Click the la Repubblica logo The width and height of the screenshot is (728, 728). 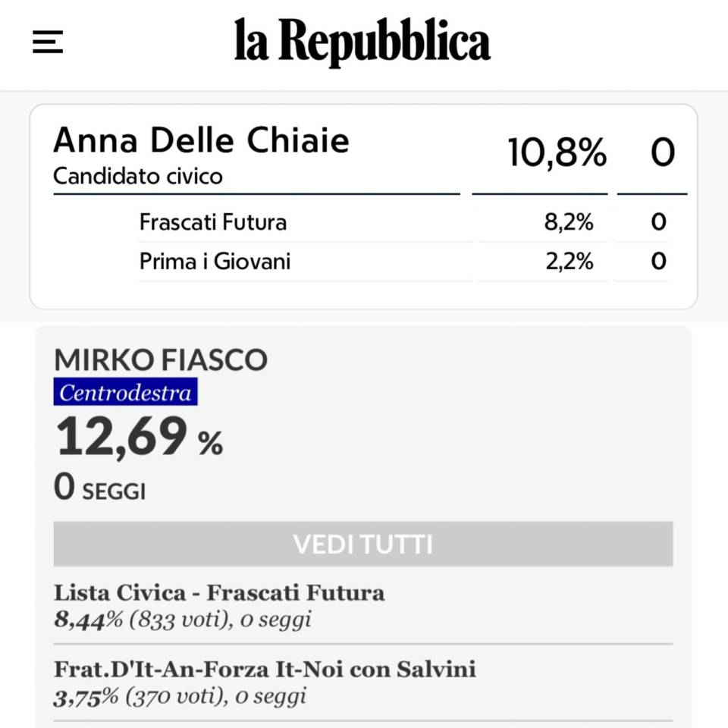click(x=362, y=42)
